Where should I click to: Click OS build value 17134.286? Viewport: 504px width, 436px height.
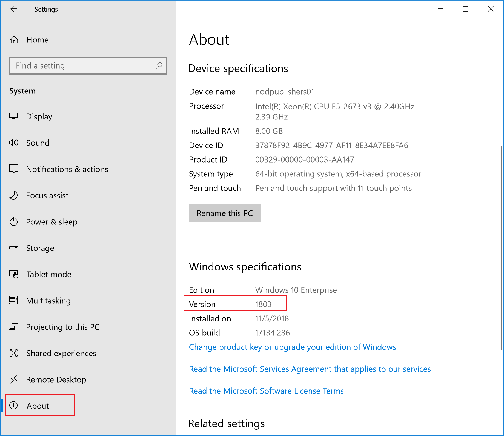click(x=273, y=333)
